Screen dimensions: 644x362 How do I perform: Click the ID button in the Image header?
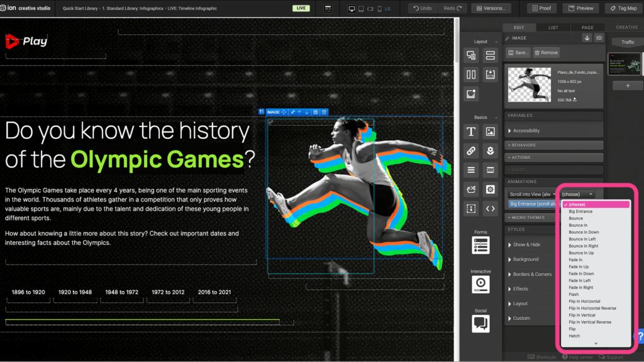(599, 38)
